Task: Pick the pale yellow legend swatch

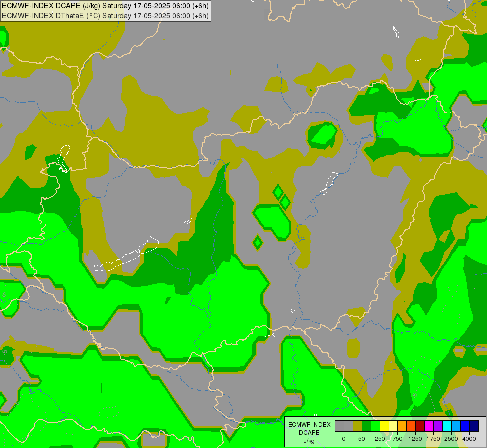Action: [x=393, y=426]
